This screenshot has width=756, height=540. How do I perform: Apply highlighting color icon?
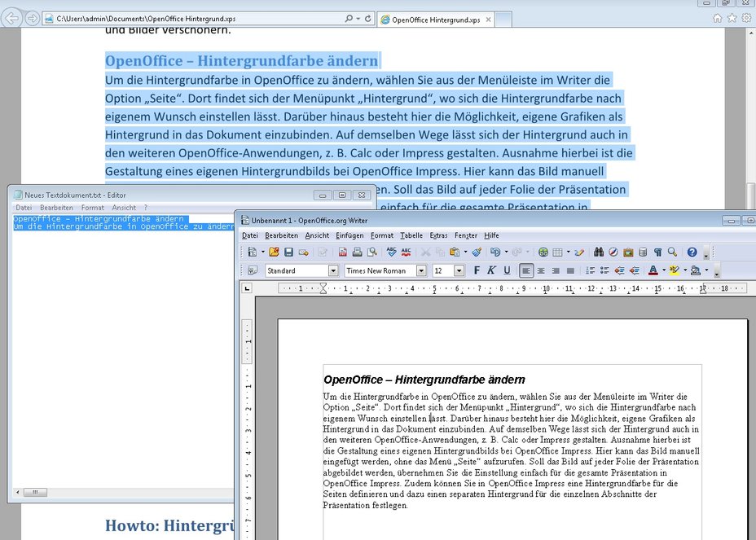(x=675, y=270)
